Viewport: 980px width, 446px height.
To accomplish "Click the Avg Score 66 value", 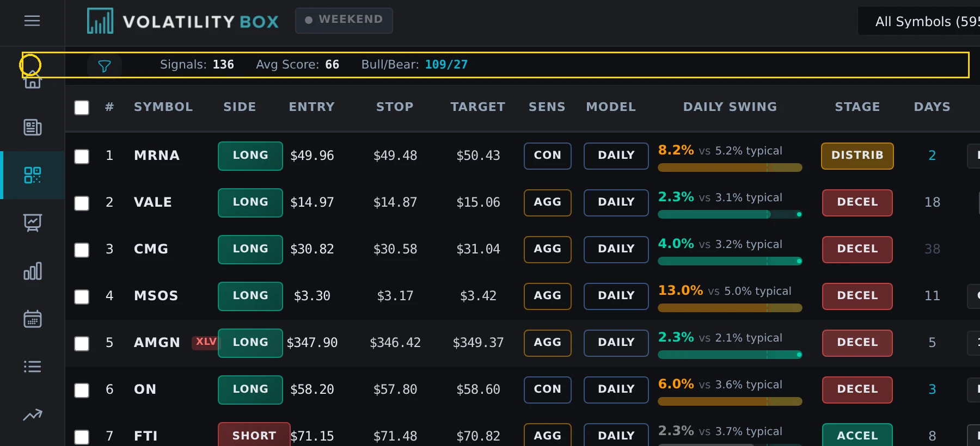I will click(x=332, y=65).
